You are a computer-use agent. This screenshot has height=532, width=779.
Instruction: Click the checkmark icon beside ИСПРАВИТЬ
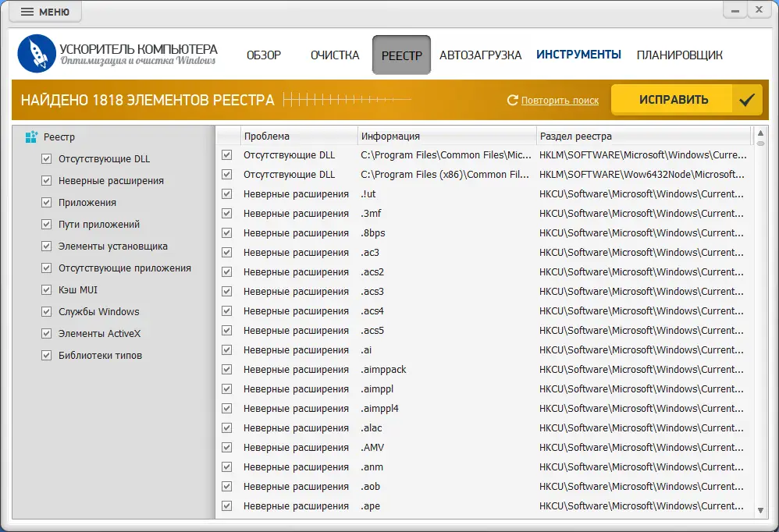point(747,100)
